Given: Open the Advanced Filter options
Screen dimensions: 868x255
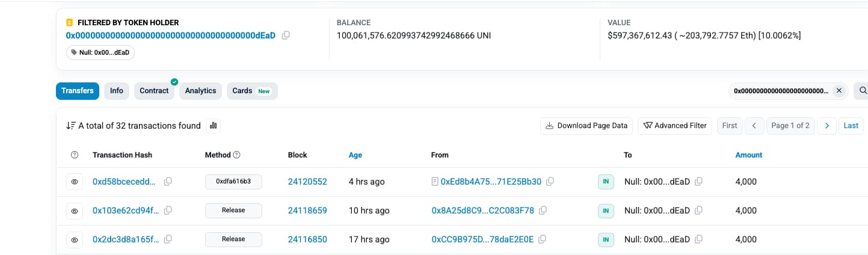Looking at the screenshot, I should coord(675,126).
